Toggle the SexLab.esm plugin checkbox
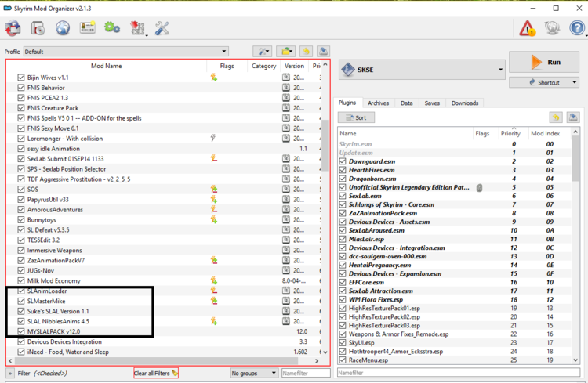The width and height of the screenshot is (588, 383). coord(343,196)
